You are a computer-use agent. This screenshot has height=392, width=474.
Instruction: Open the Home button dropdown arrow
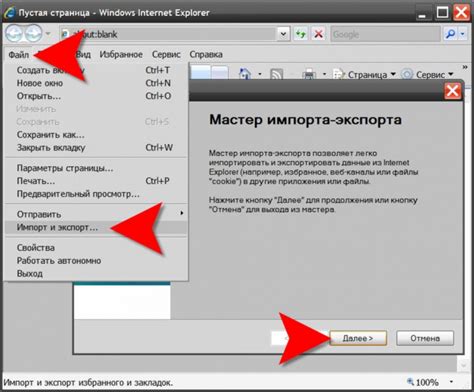(260, 74)
